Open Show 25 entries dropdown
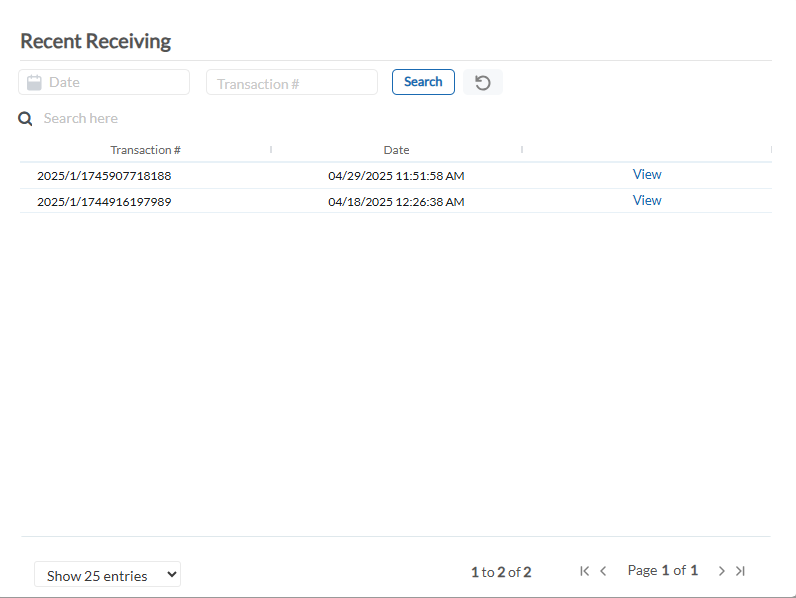796x598 pixels. [x=107, y=574]
